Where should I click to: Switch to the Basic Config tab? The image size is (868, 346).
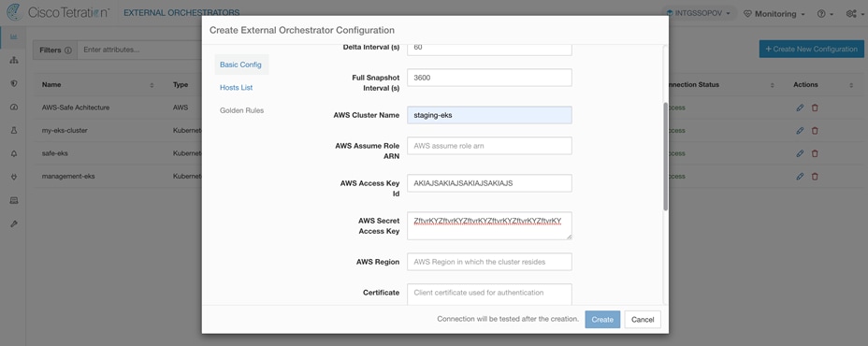tap(240, 65)
